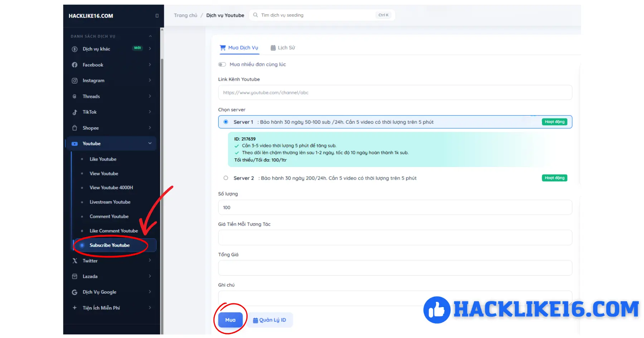Screen dimensions: 644x338
Task: Expand the Dịch vụ khác menu chevron
Action: [x=150, y=49]
